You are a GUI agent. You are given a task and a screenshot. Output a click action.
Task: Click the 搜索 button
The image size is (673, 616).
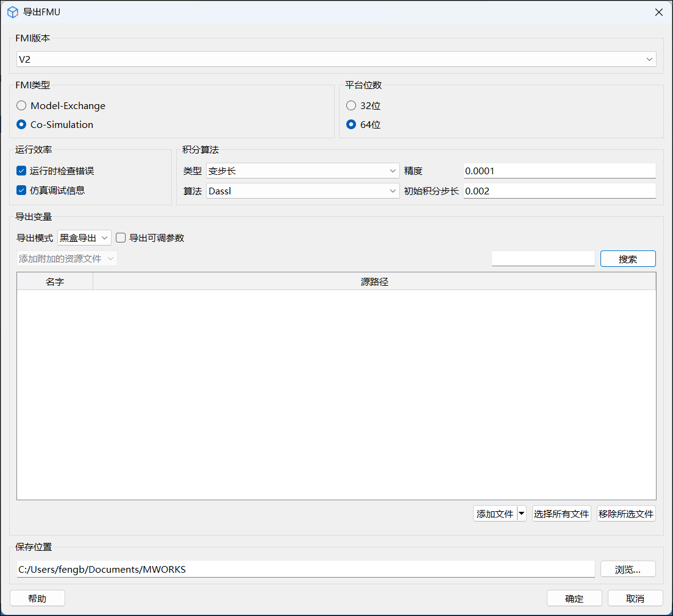coord(628,259)
